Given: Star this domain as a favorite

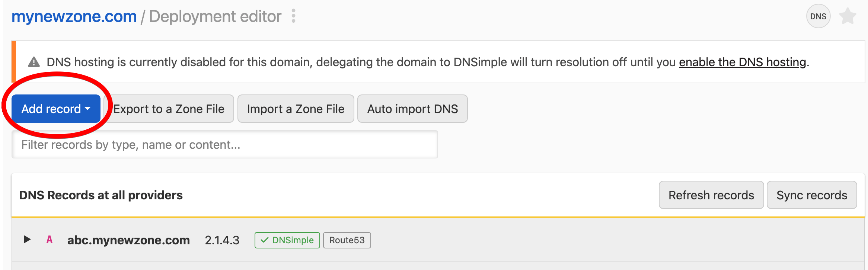Looking at the screenshot, I should click(x=848, y=16).
